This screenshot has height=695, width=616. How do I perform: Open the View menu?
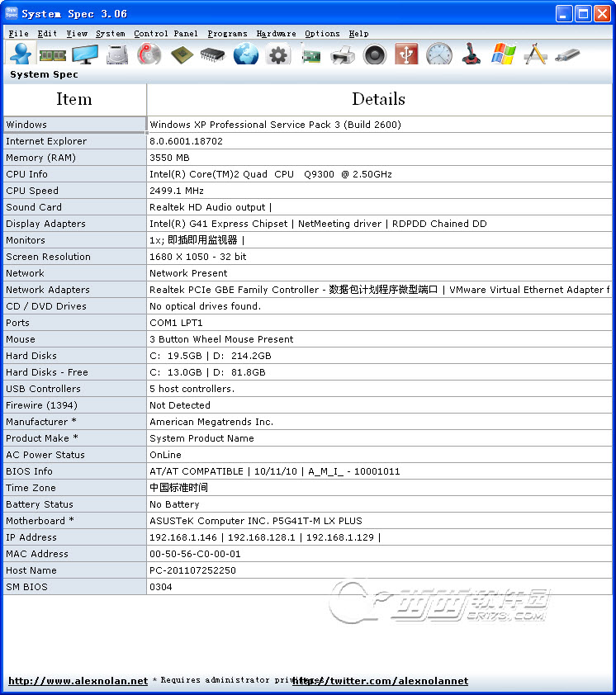pos(77,34)
